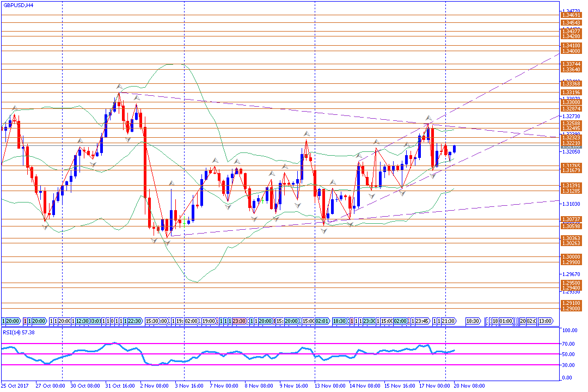Click the 1.32730 price axis value
588x392 pixels.
tap(571, 117)
